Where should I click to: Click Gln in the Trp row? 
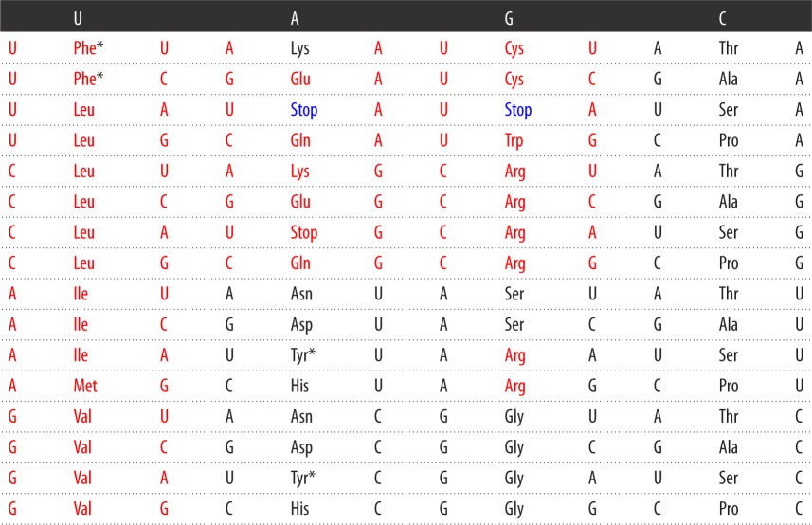tap(300, 140)
